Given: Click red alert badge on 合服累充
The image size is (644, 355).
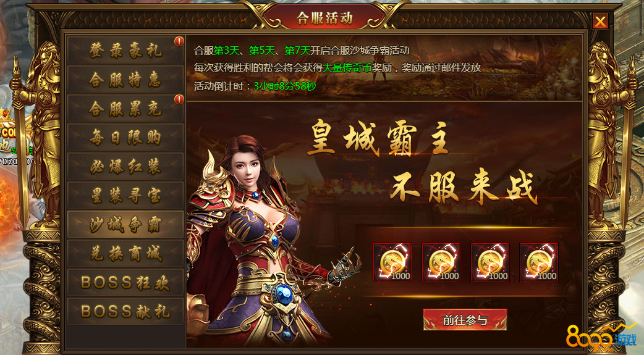Looking at the screenshot, I should coord(179,99).
